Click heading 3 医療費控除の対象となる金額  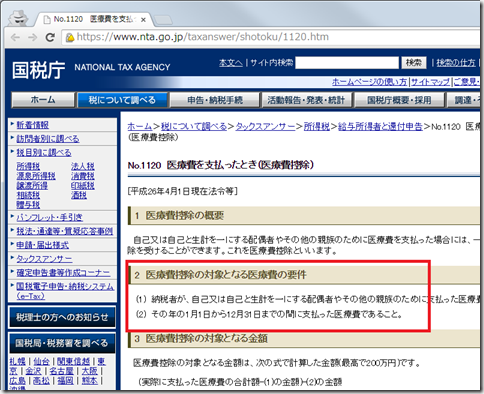coord(201,339)
